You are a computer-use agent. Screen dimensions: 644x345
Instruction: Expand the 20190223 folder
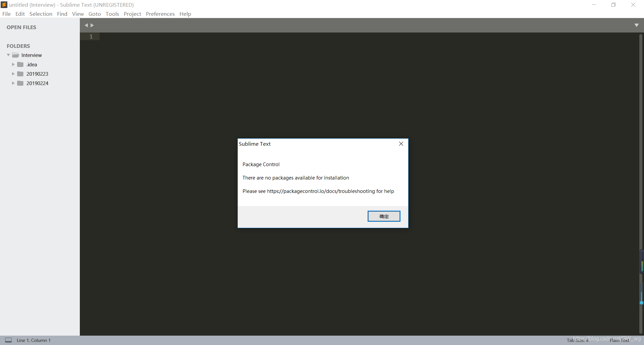coord(13,74)
